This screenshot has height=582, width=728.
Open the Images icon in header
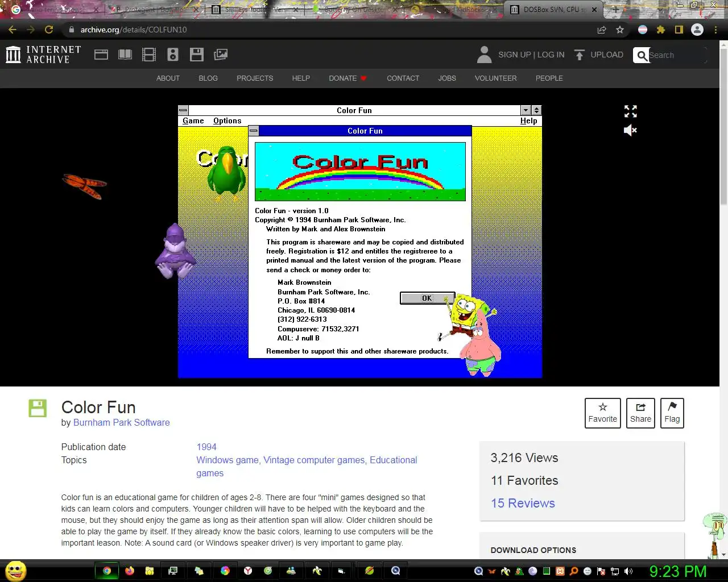[x=221, y=55]
